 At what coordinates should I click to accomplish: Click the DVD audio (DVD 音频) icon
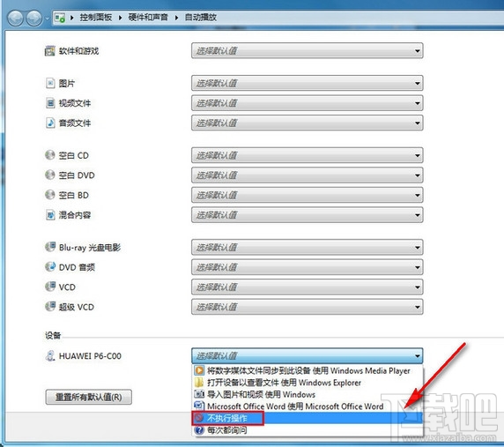tap(50, 266)
